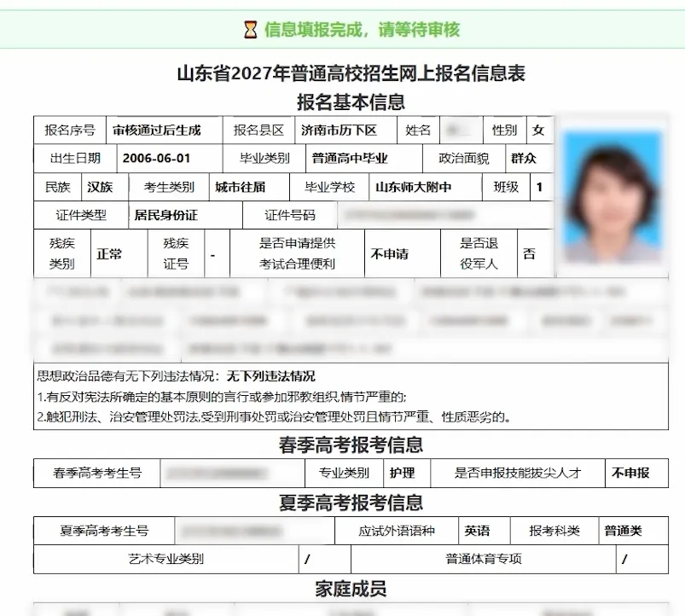Click the label 春季高考考生号
685x616 pixels.
97,473
